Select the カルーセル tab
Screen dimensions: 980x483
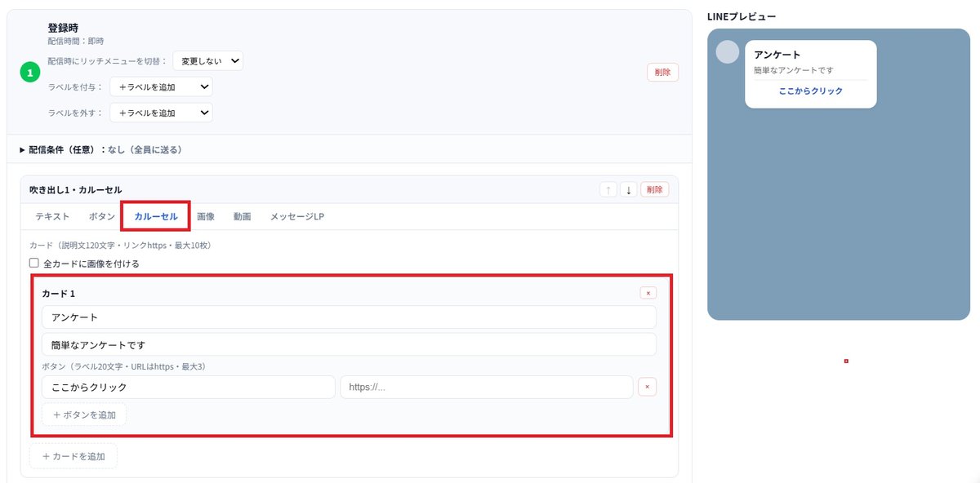(x=156, y=216)
